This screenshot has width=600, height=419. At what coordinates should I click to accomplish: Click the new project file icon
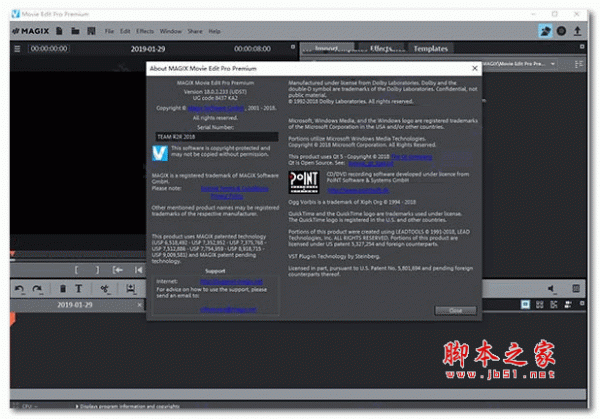coord(59,31)
